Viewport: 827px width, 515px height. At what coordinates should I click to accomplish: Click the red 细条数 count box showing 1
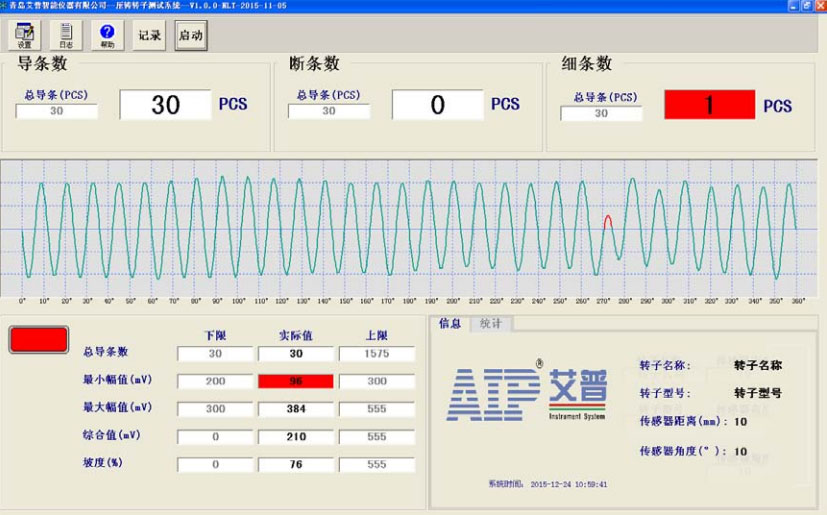[709, 105]
